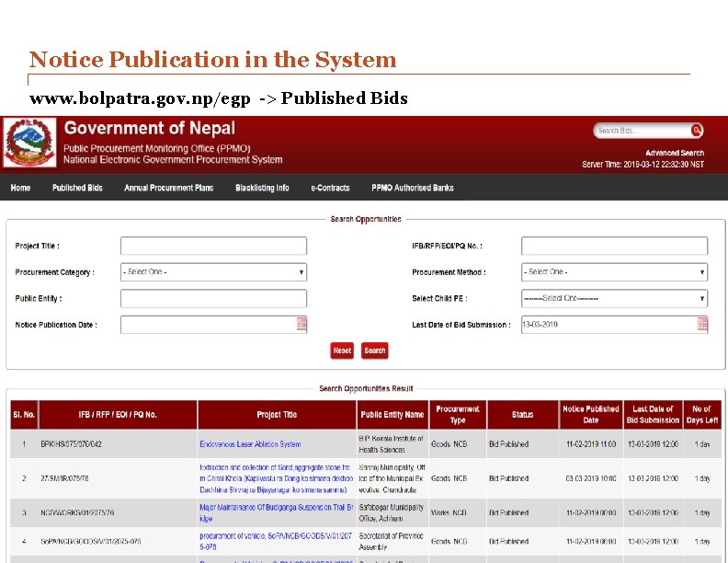Screen dimensions: 728x563
Task: Open calendar icon for Notice Publication Date
Action: (301, 324)
